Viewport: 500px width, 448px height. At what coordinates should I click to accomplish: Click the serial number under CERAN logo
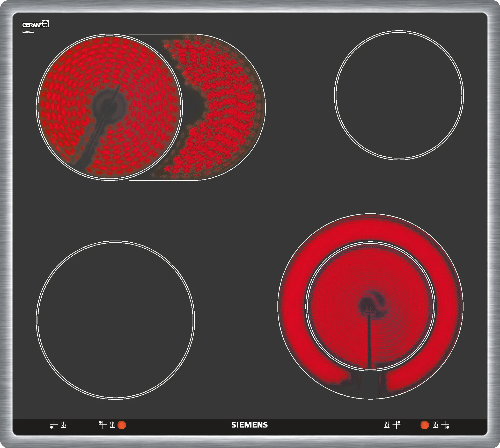pyautogui.click(x=28, y=32)
